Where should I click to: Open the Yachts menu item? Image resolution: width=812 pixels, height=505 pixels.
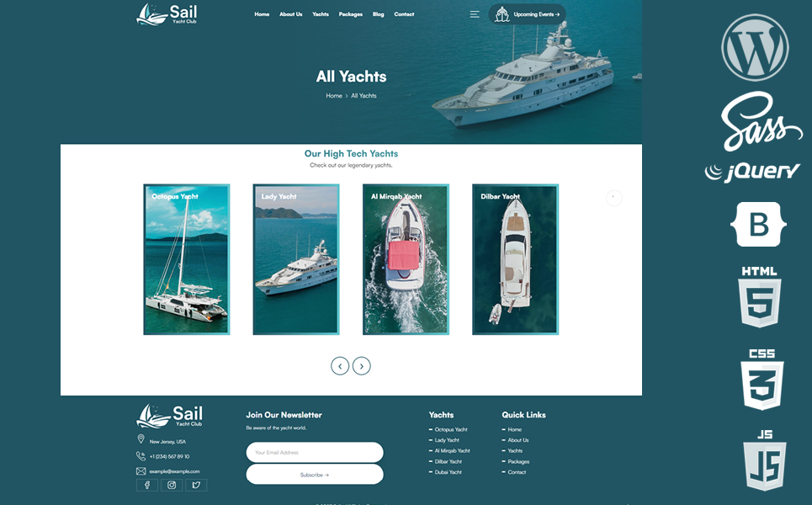tap(321, 14)
